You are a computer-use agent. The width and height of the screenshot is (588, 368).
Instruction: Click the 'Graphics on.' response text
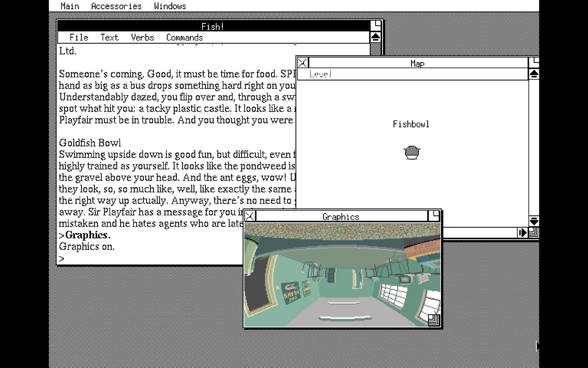87,247
